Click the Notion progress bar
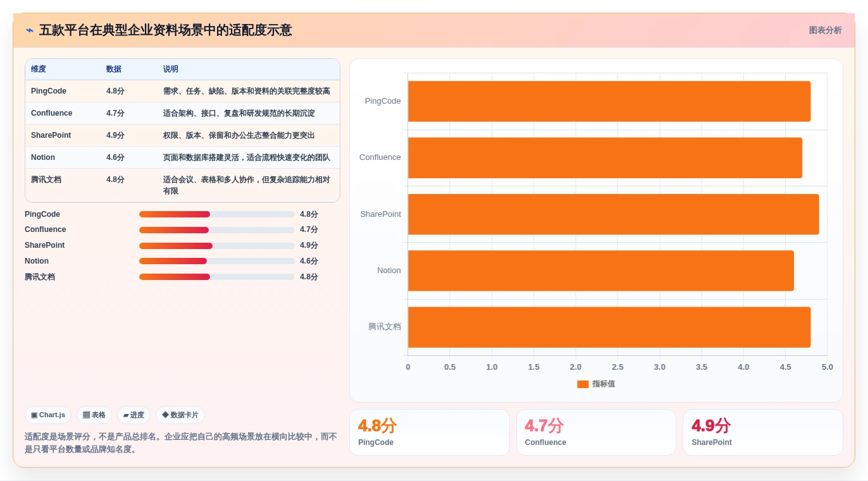This screenshot has width=868, height=481. [217, 261]
